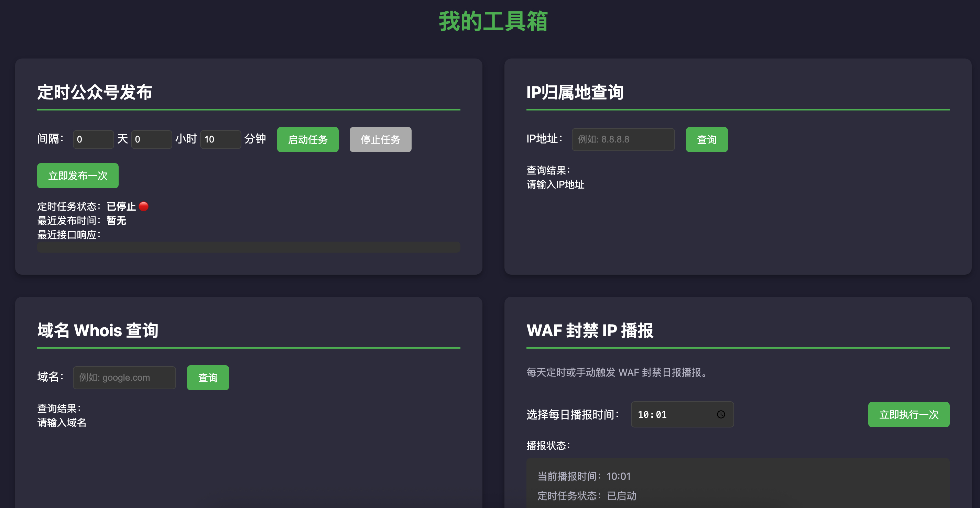Open the daily broadcast time picker showing 10:01
The width and height of the screenshot is (980, 508).
(x=677, y=414)
